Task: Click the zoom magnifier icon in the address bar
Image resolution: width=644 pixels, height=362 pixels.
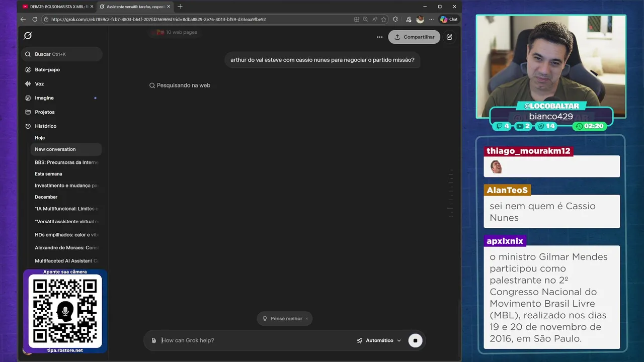Action: (x=366, y=20)
